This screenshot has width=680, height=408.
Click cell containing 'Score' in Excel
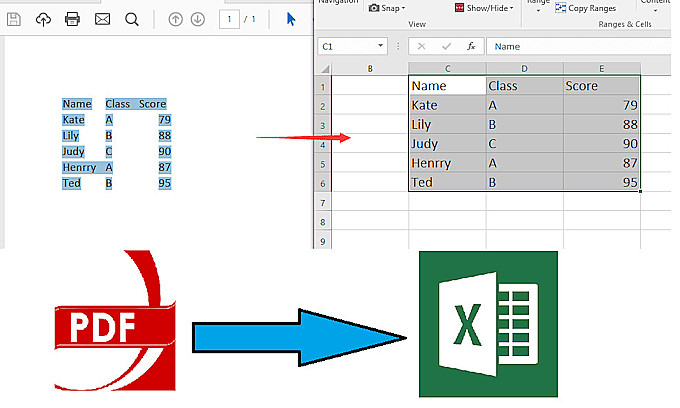click(602, 86)
